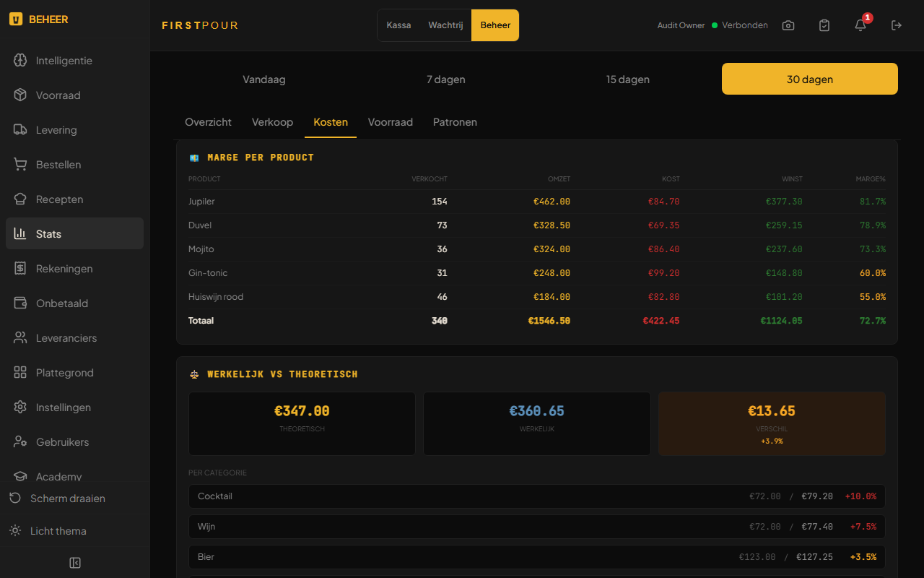924x578 pixels.
Task: Open the camera icon in header
Action: click(x=788, y=25)
